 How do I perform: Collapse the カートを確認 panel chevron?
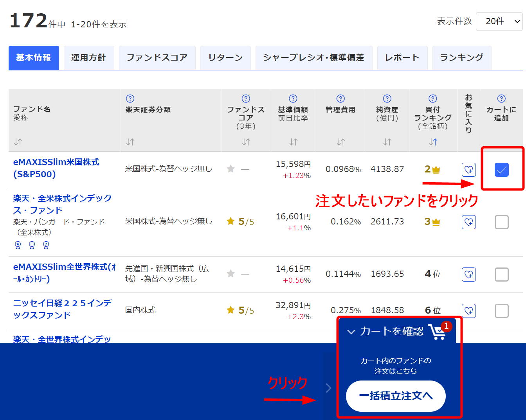pos(351,332)
